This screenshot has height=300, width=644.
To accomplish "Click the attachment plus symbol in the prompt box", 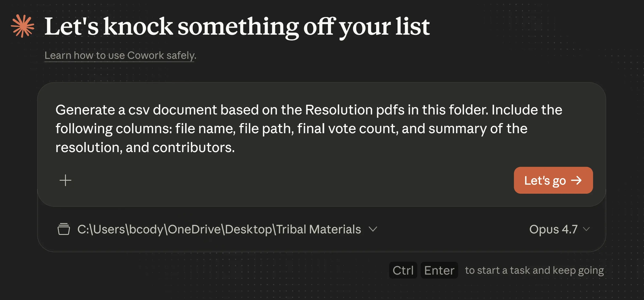I will pyautogui.click(x=65, y=180).
